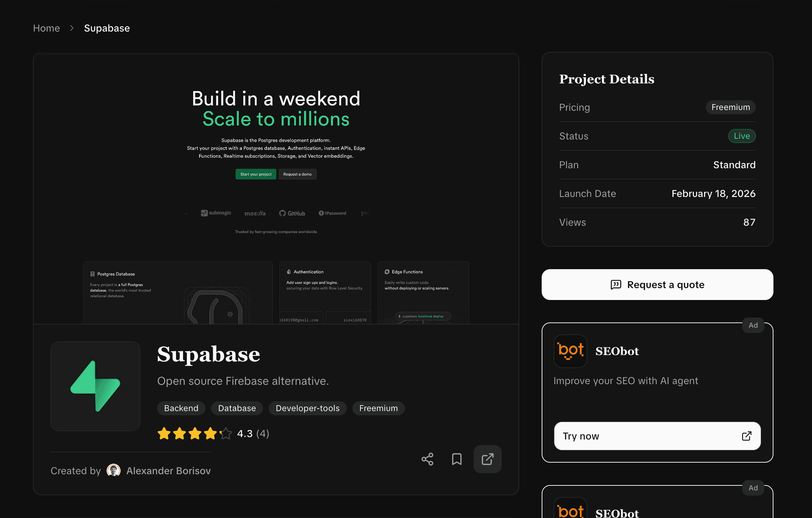Click the Supabase lightning bolt logo

(x=95, y=386)
